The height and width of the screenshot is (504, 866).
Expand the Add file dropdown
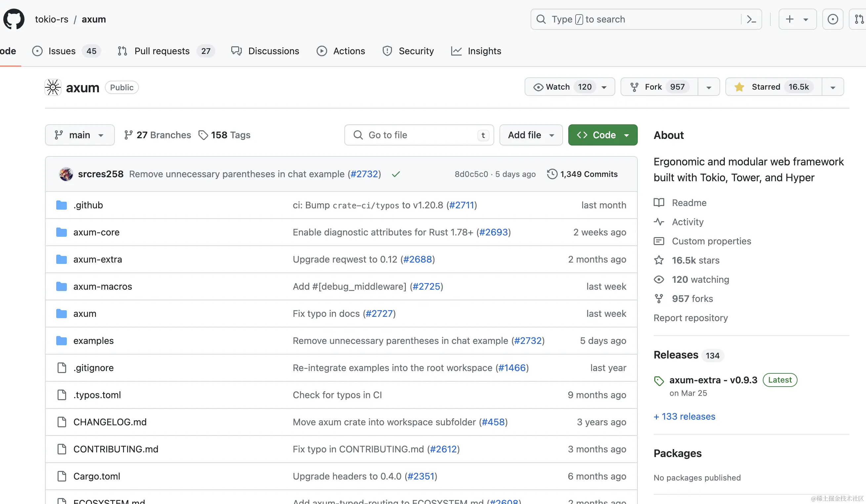click(x=531, y=135)
